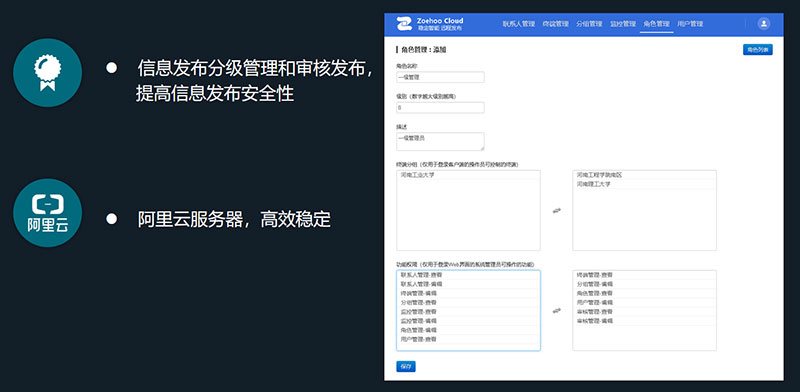Select 联系人管理-查看 in the left permission list
Image resolution: width=800 pixels, height=392 pixels.
click(x=468, y=275)
